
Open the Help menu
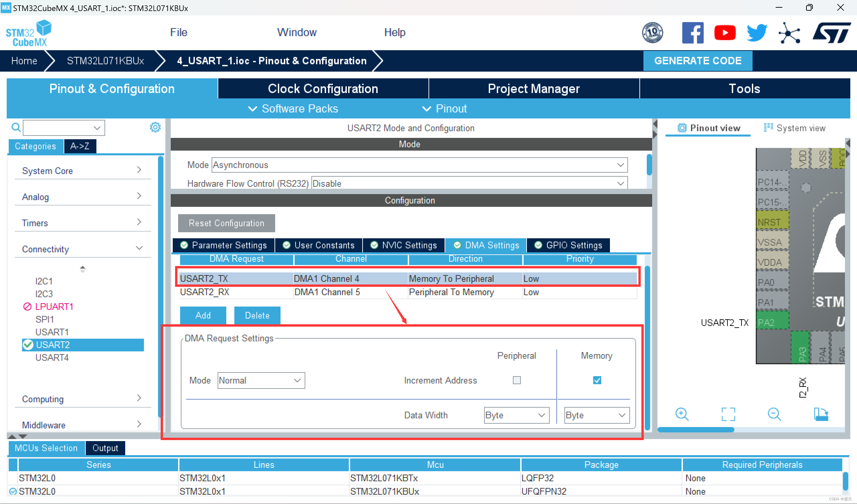(394, 32)
